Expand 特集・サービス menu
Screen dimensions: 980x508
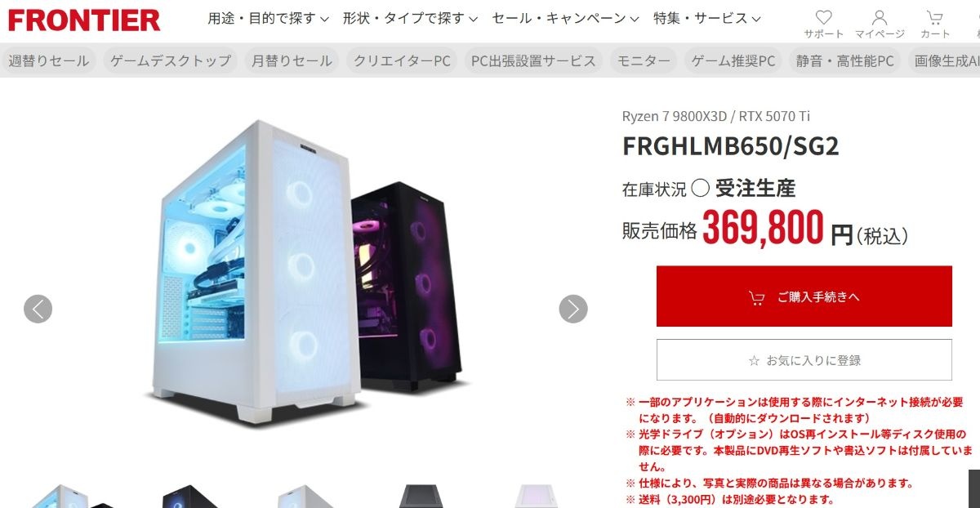[707, 18]
